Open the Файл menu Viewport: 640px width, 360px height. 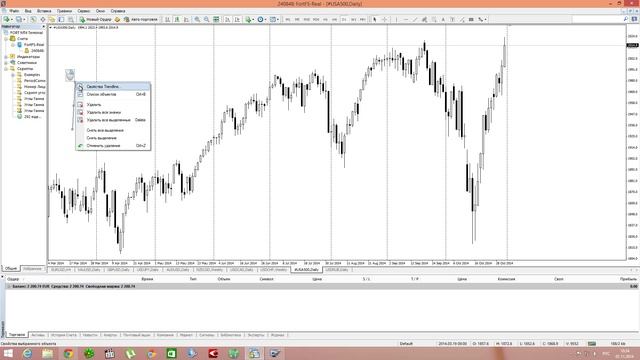click(14, 11)
